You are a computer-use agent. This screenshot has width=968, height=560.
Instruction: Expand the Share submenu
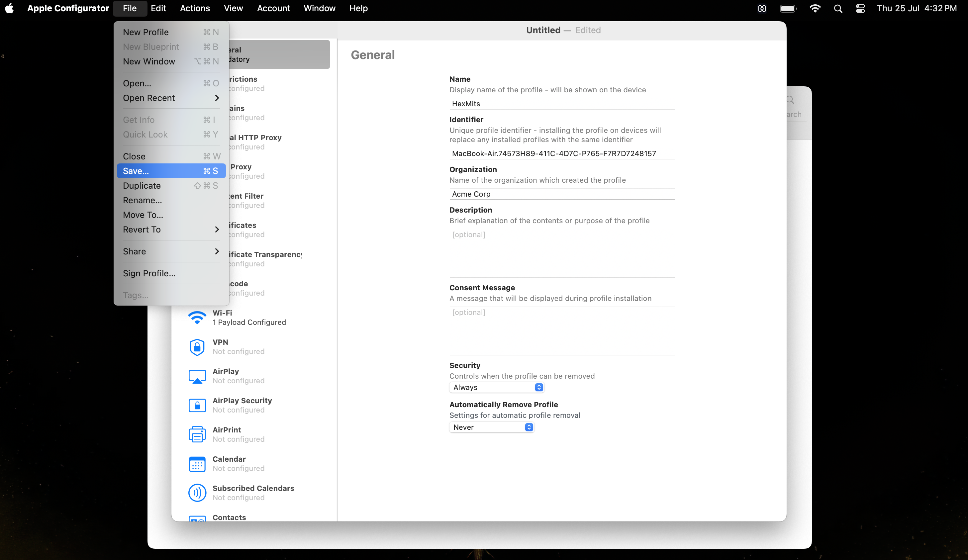[171, 251]
